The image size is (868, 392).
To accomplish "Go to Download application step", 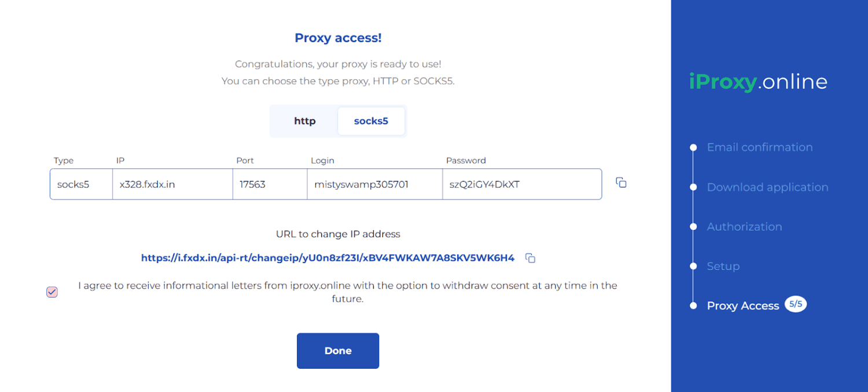I will pyautogui.click(x=767, y=187).
